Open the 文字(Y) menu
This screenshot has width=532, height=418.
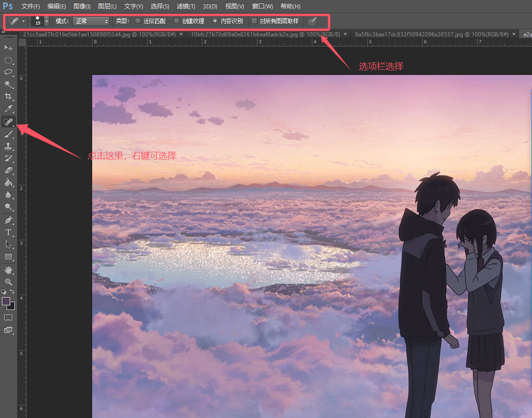click(x=133, y=6)
